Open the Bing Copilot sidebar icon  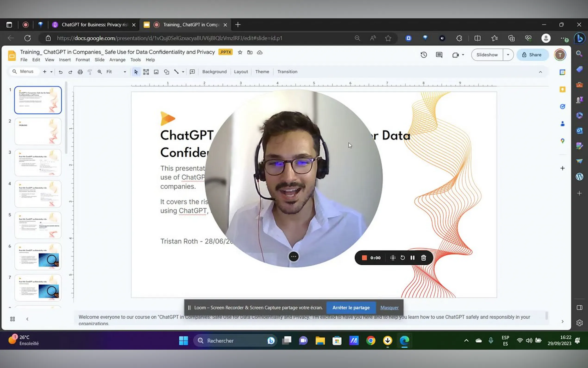tap(580, 38)
